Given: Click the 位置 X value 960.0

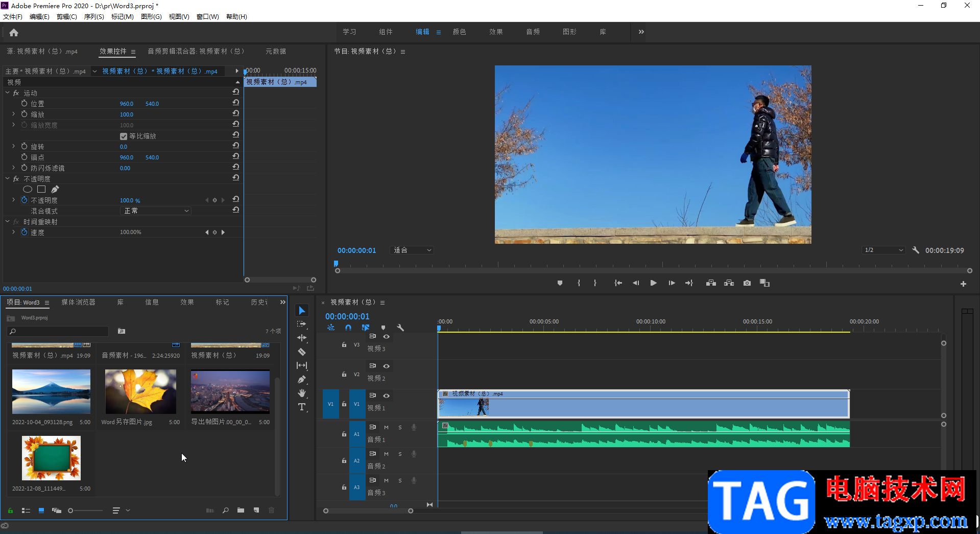Looking at the screenshot, I should (x=126, y=104).
